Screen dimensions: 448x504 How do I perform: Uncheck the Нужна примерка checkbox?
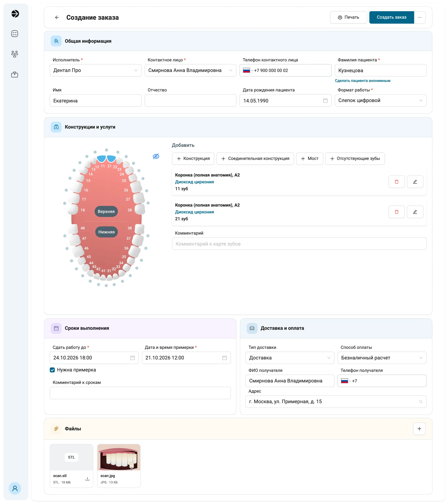[52, 370]
